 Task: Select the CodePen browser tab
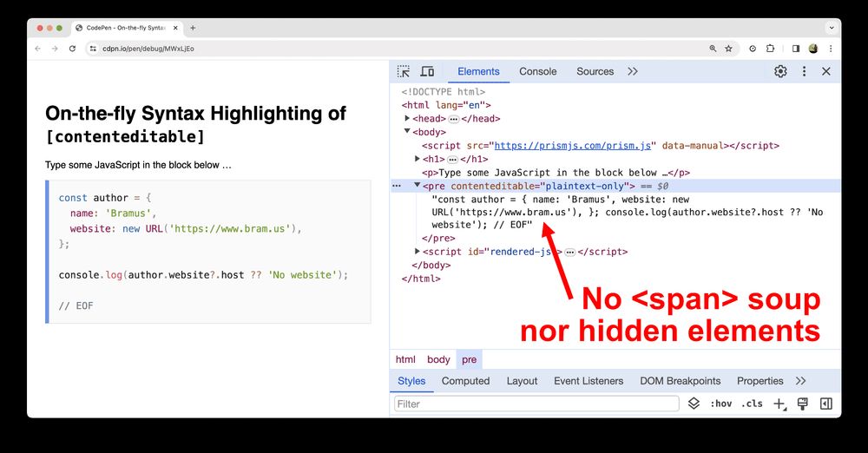tap(126, 28)
